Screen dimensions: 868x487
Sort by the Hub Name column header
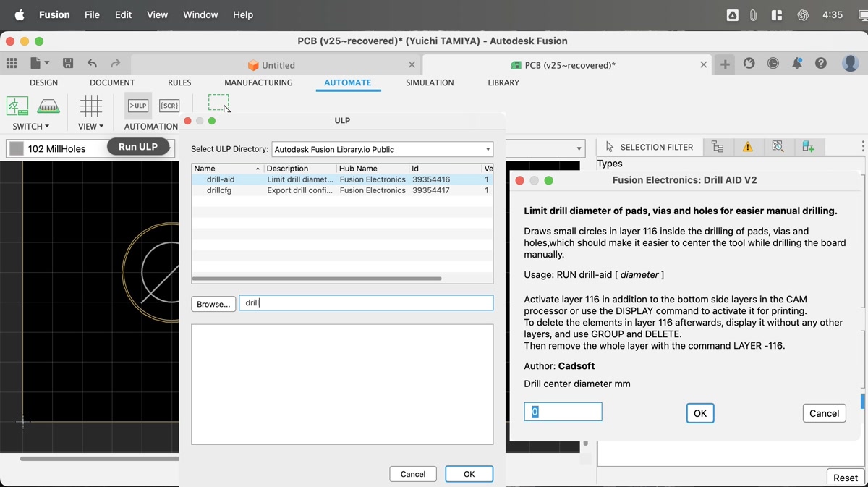373,169
